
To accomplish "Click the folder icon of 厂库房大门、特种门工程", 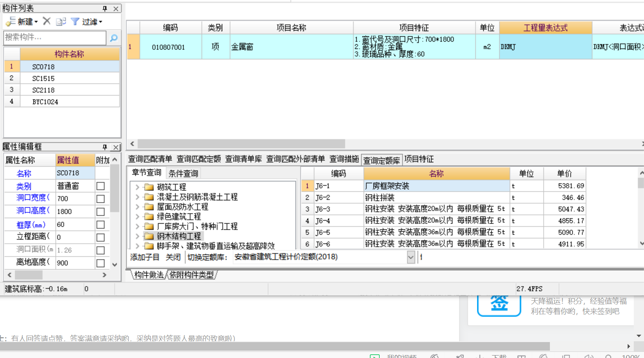I will (x=149, y=226).
